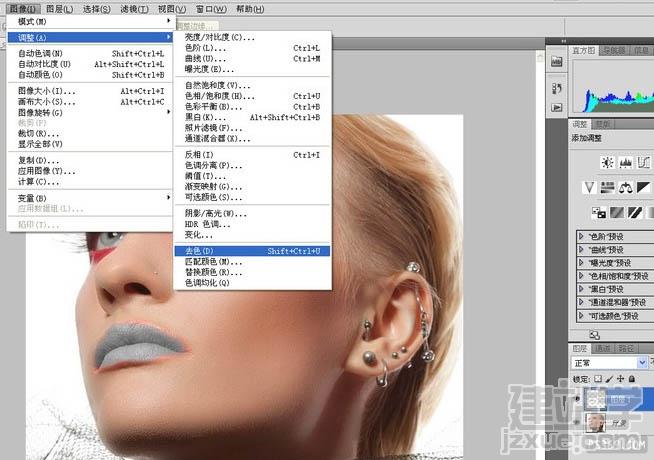The image size is (654, 460).
Task: Select the top layer thumbnail in Layers panel
Action: [596, 399]
